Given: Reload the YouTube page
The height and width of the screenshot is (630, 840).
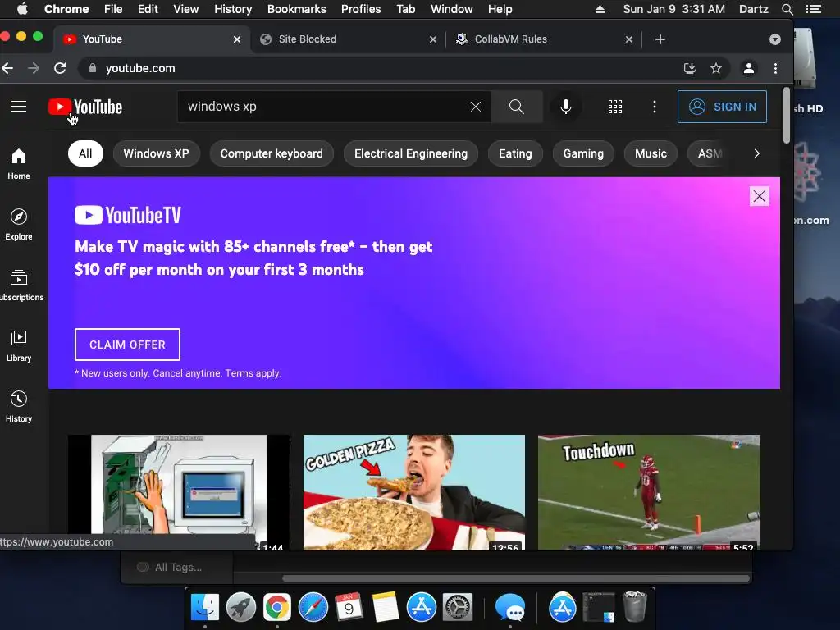Looking at the screenshot, I should click(x=60, y=68).
